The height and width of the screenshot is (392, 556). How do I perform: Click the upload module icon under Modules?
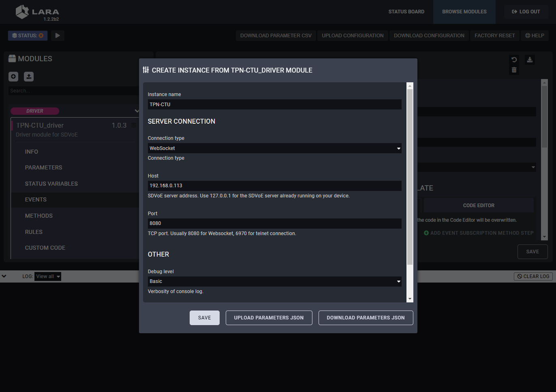point(29,77)
